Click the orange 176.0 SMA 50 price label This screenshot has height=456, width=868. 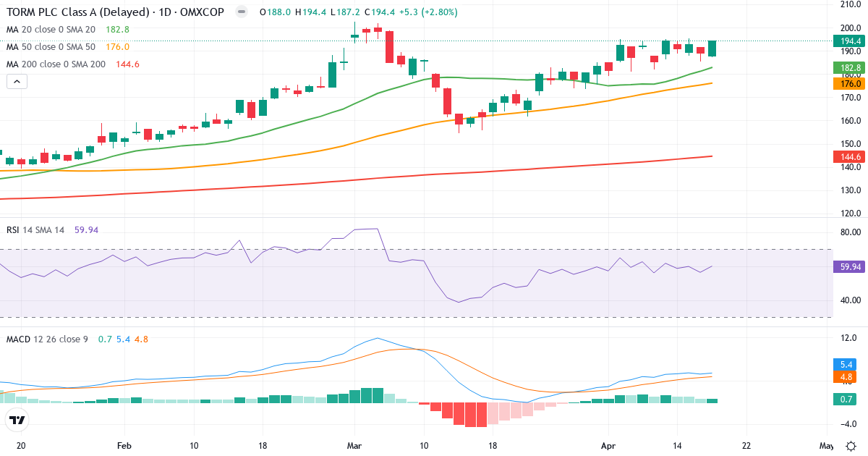[848, 83]
